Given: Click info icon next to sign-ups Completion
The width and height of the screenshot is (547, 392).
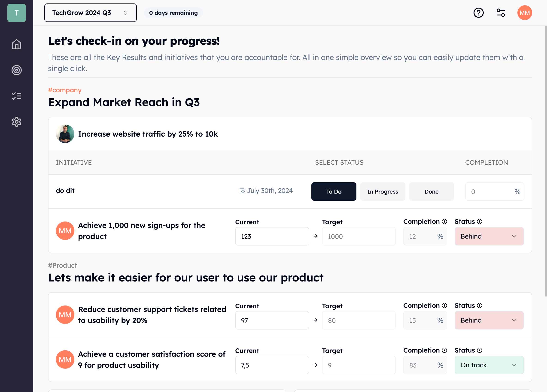Looking at the screenshot, I should 444,221.
